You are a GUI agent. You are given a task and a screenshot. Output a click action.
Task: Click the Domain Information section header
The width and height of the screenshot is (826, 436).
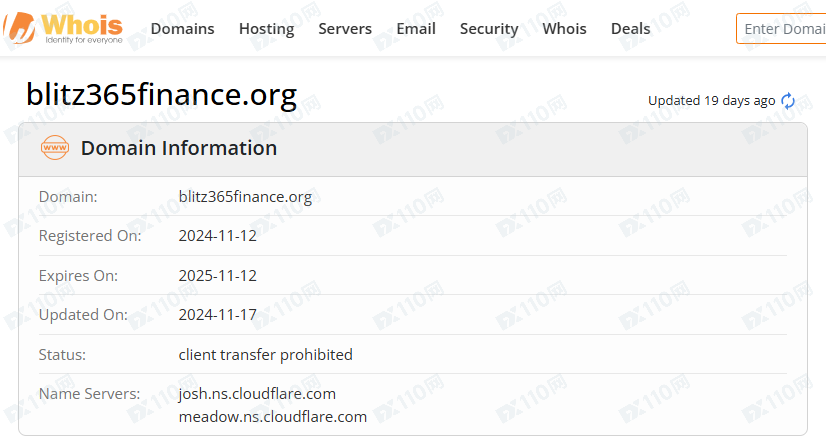coord(179,148)
